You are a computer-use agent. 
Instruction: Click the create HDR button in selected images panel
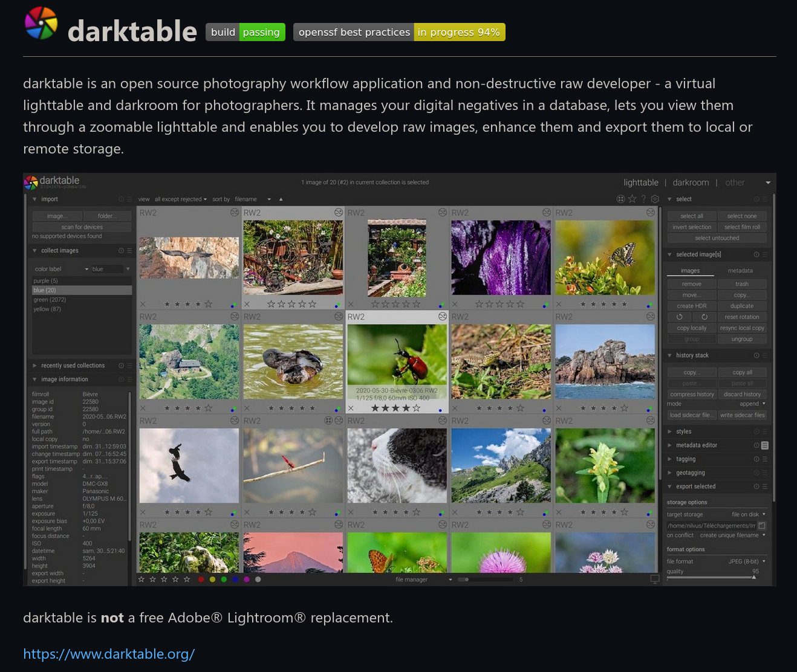click(x=690, y=306)
